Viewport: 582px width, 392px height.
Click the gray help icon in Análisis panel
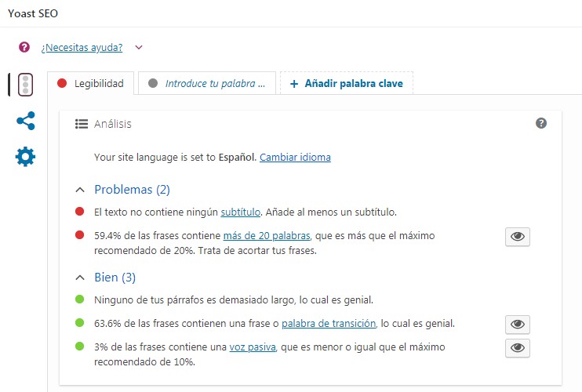pyautogui.click(x=540, y=123)
